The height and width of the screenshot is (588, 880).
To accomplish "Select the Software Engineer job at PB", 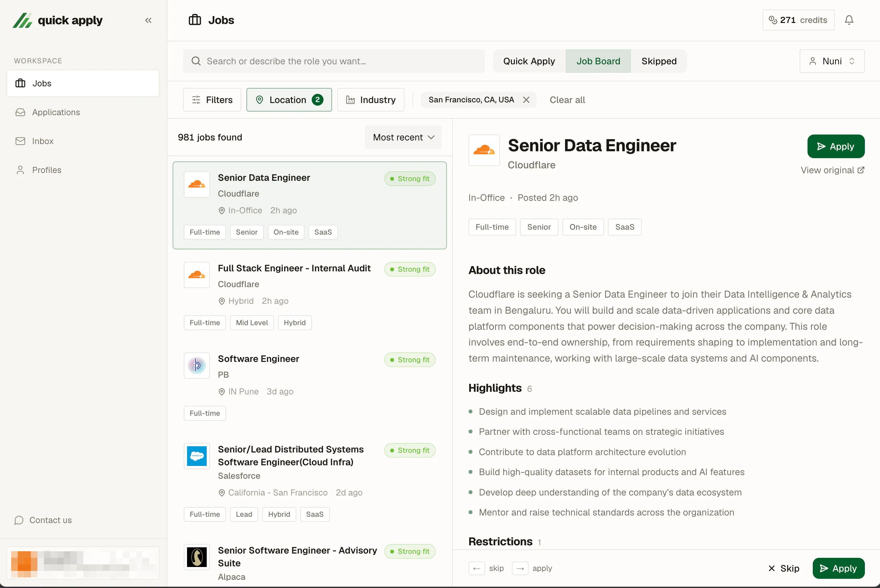I will [310, 386].
